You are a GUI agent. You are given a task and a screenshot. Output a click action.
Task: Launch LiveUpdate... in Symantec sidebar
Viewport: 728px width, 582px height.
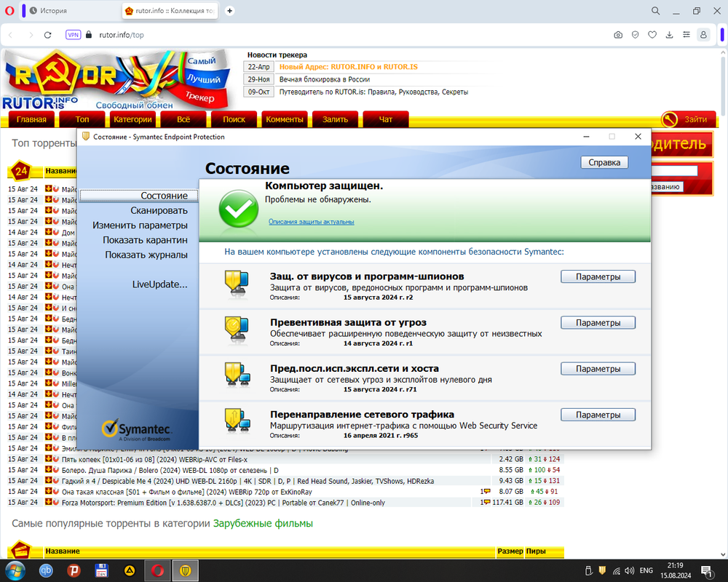coord(159,284)
